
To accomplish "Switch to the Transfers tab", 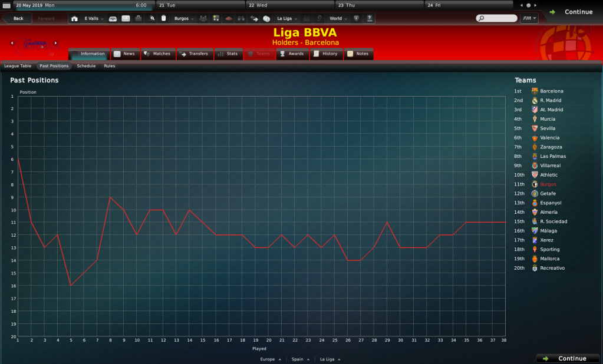I will 195,54.
